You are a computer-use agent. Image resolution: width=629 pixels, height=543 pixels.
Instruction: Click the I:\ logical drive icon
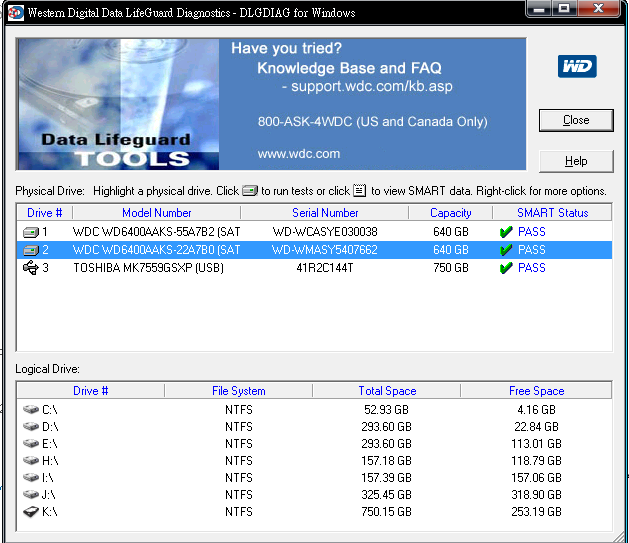tap(30, 478)
